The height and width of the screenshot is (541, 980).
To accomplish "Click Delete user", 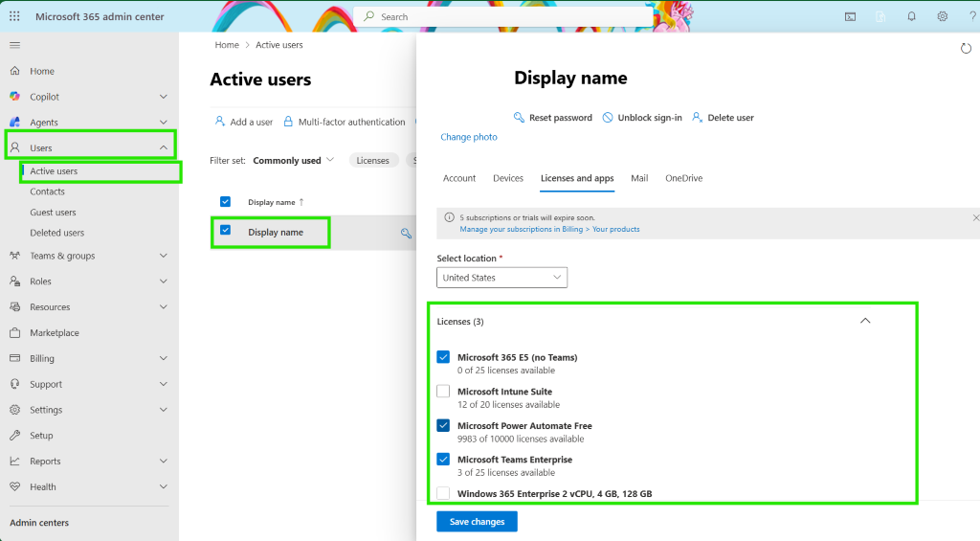I will click(x=724, y=118).
